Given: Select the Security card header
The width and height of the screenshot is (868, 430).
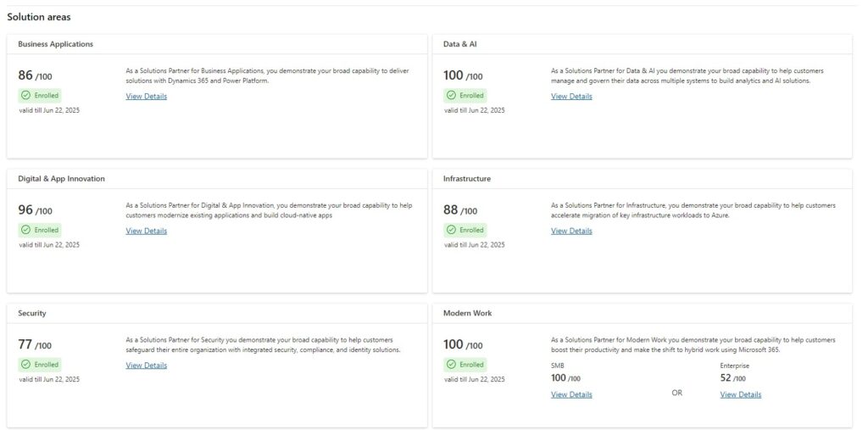Looking at the screenshot, I should [217, 314].
